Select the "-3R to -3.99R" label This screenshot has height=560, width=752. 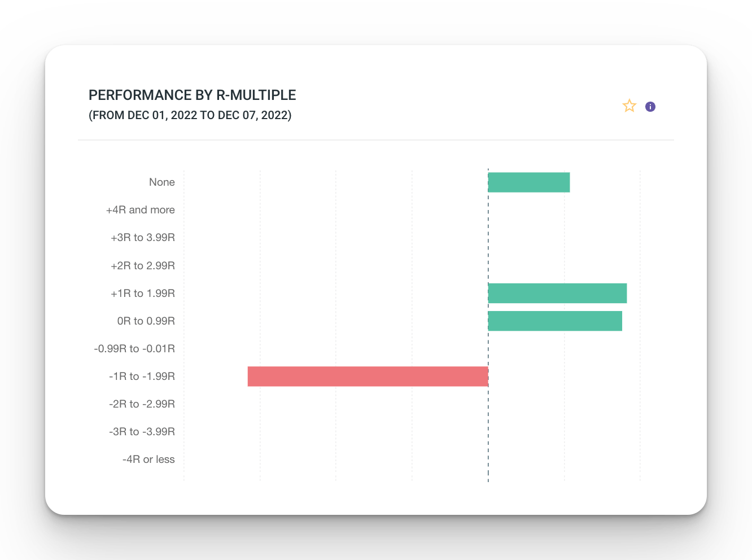[x=142, y=432]
